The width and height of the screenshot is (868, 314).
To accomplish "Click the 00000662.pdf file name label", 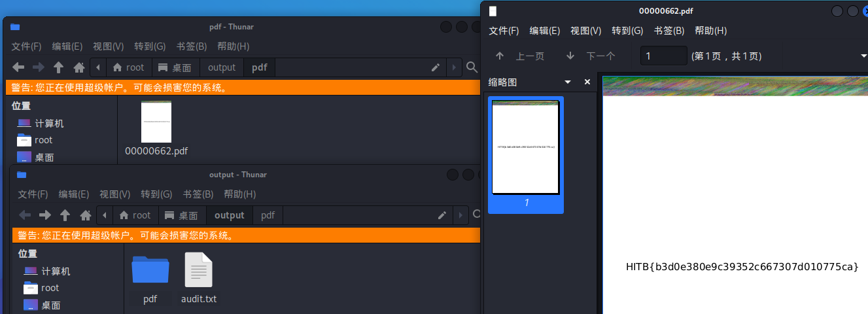I will 156,151.
